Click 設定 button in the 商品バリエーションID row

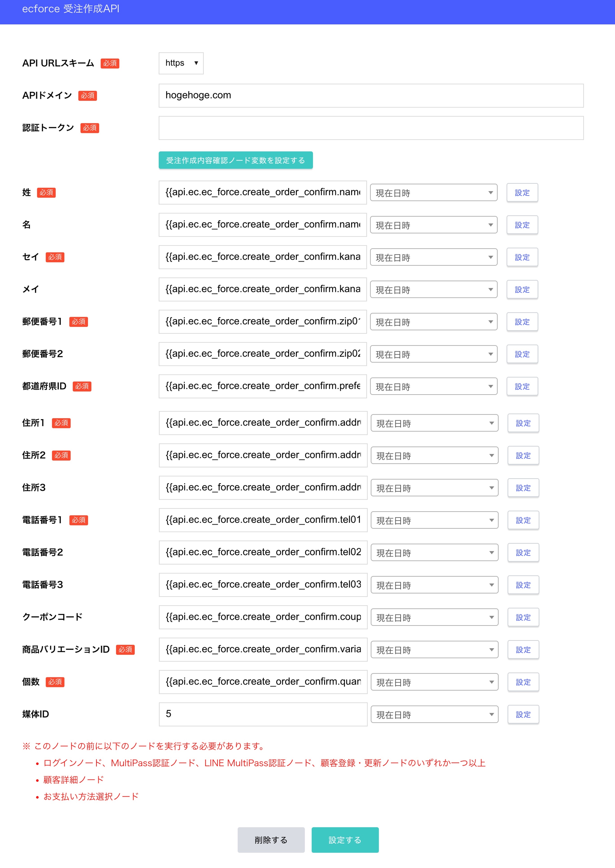[x=523, y=650]
